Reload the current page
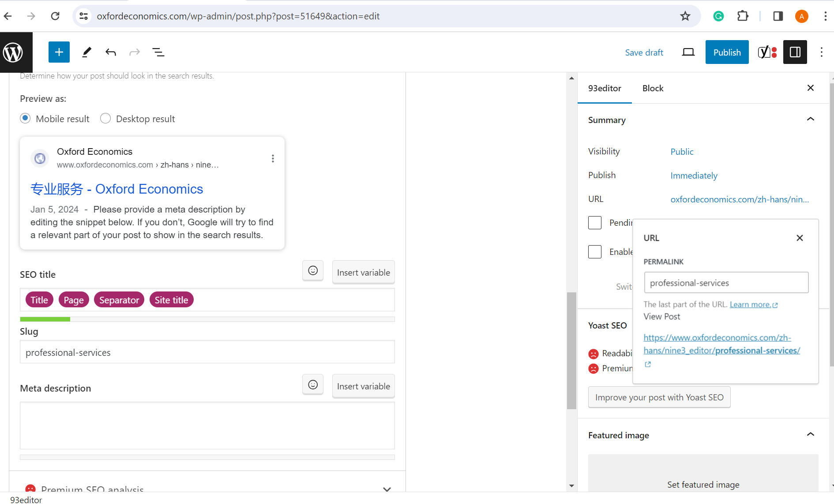 click(x=55, y=16)
